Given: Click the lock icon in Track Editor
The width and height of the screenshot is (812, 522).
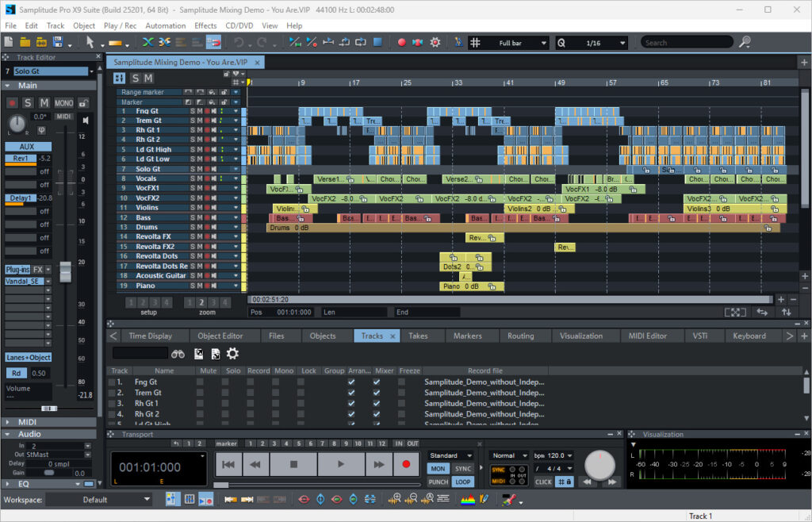Looking at the screenshot, I should (x=83, y=103).
